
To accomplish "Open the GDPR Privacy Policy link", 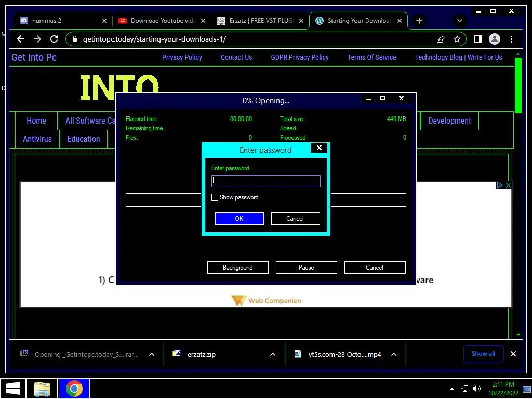I will [x=300, y=57].
